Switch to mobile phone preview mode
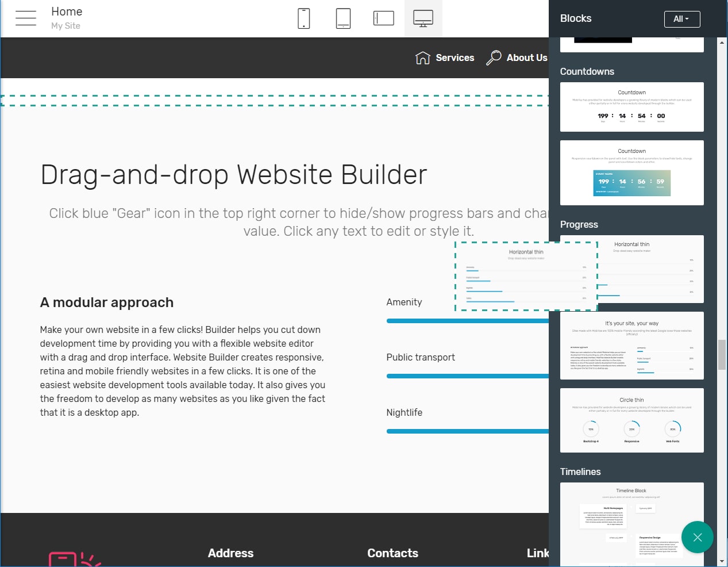728x567 pixels. tap(304, 18)
